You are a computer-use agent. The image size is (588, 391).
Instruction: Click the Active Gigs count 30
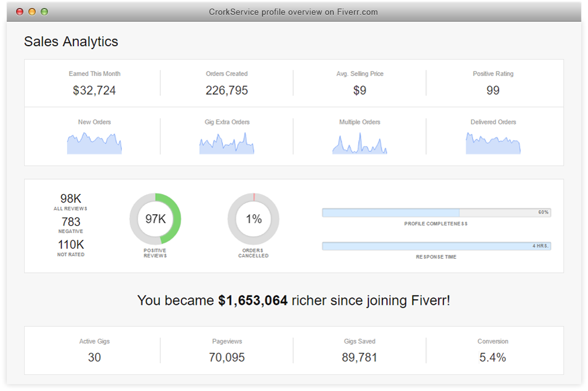point(94,357)
